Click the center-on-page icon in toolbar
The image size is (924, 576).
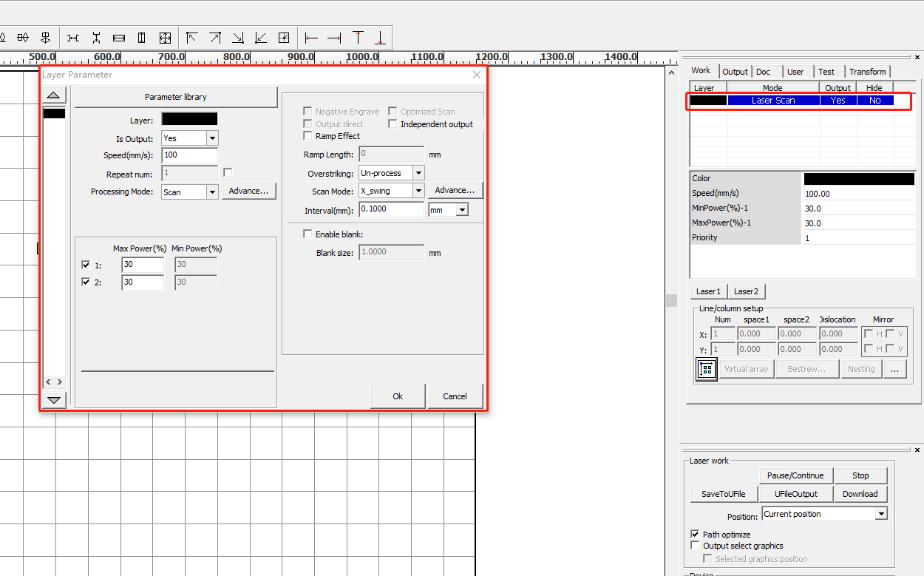[x=284, y=38]
